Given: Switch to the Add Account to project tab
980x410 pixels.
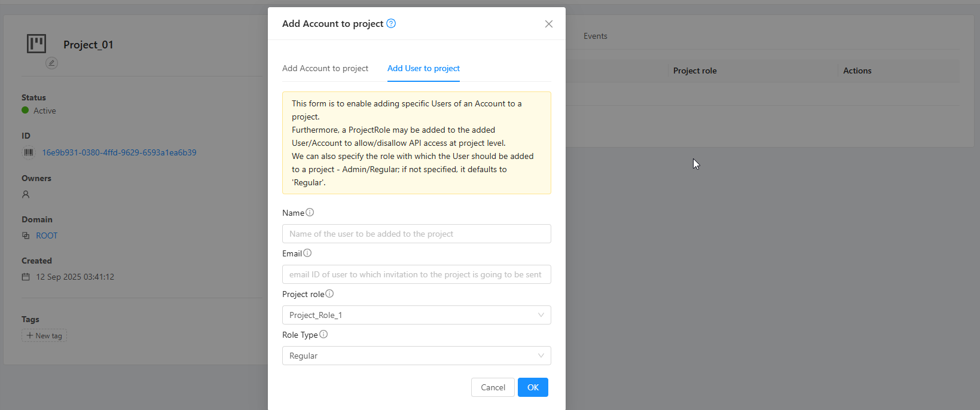Looking at the screenshot, I should pyautogui.click(x=325, y=68).
